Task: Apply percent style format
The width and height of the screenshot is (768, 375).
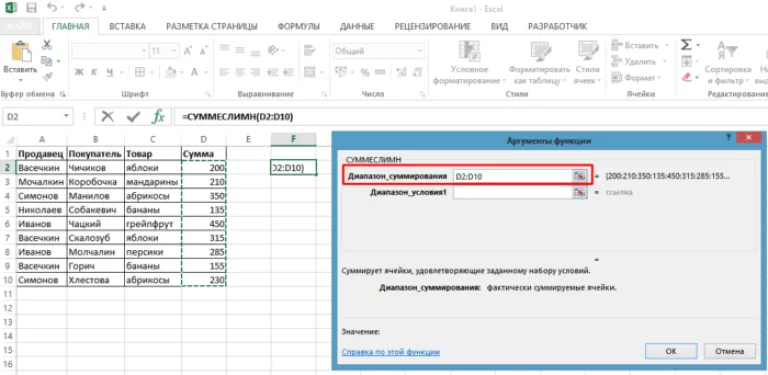Action: 365,72
